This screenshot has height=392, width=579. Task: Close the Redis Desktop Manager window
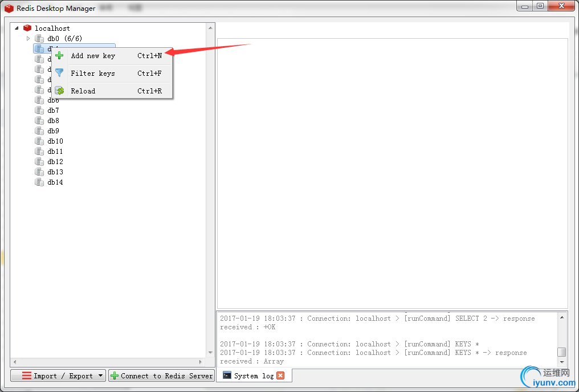pyautogui.click(x=561, y=6)
